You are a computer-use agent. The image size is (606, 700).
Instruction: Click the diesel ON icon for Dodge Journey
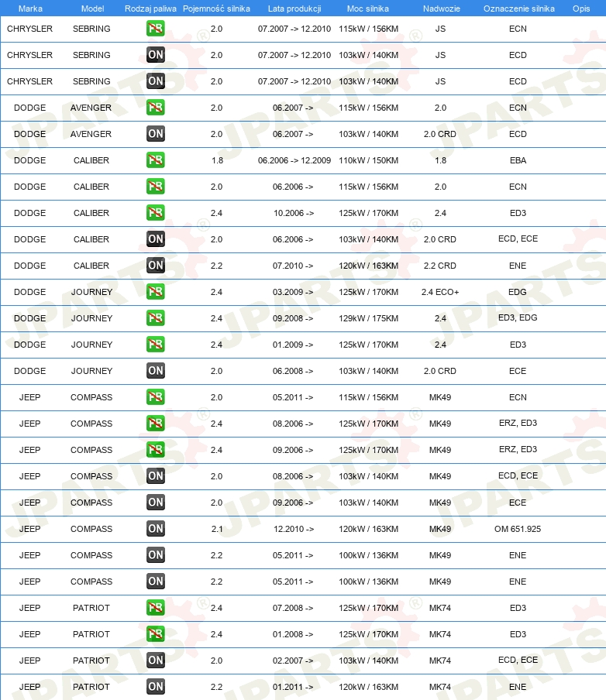pyautogui.click(x=156, y=371)
